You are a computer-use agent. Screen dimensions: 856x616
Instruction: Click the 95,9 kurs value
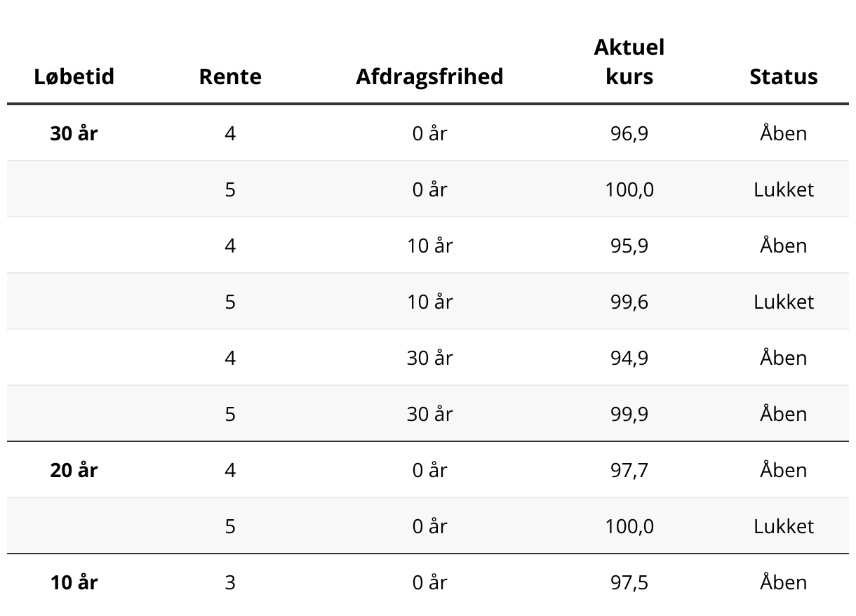pyautogui.click(x=629, y=246)
